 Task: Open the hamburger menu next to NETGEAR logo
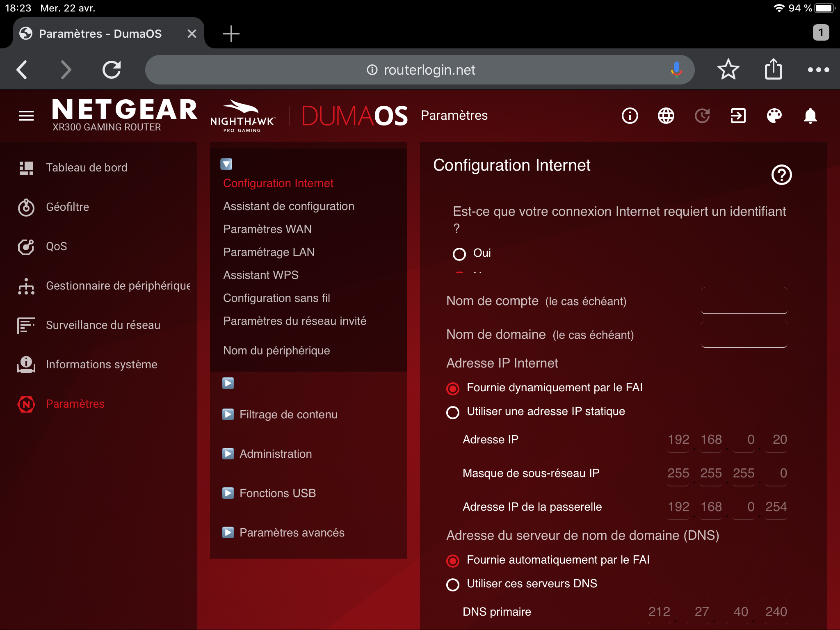(26, 116)
